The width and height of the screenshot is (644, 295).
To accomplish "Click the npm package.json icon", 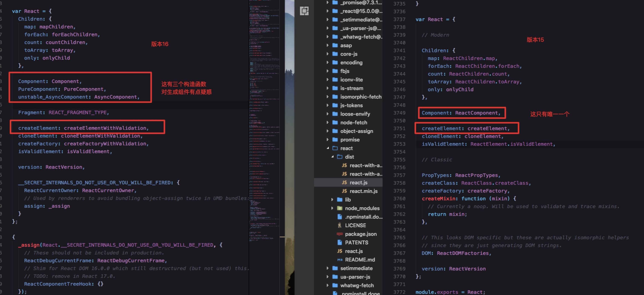I will click(339, 234).
